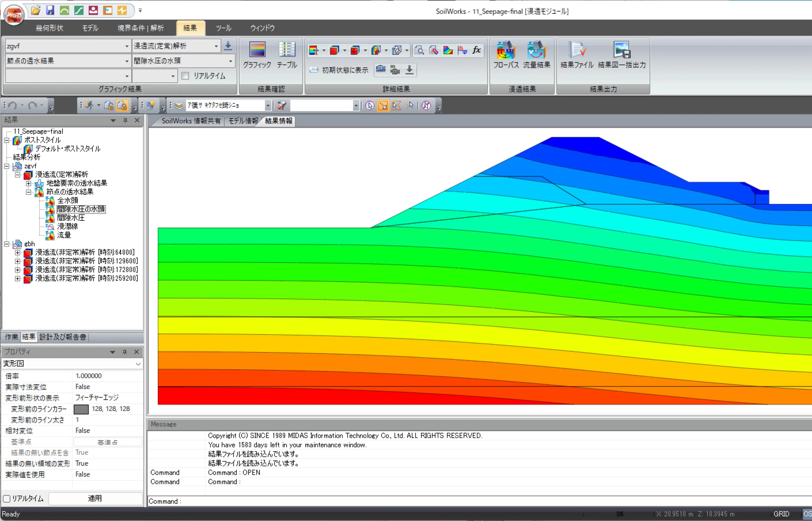The image size is (812, 521).
Task: Enable the リアルタイム checkbox in the properties panel
Action: (6, 499)
